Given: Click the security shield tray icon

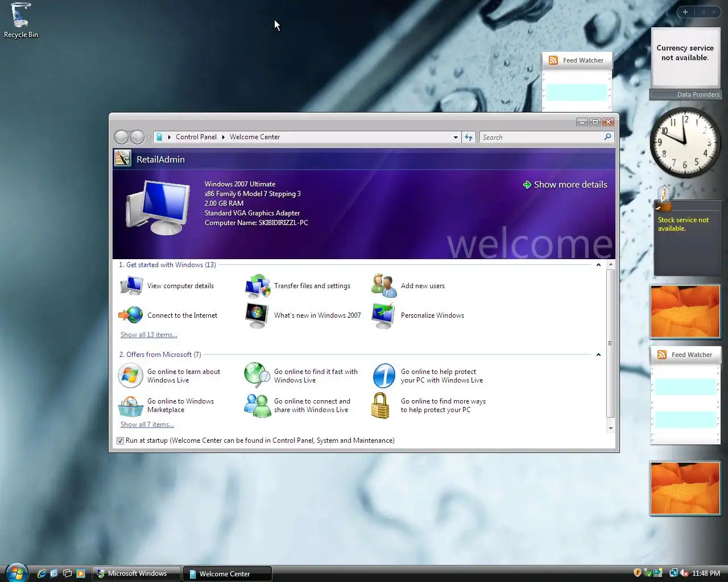Looking at the screenshot, I should click(x=638, y=573).
